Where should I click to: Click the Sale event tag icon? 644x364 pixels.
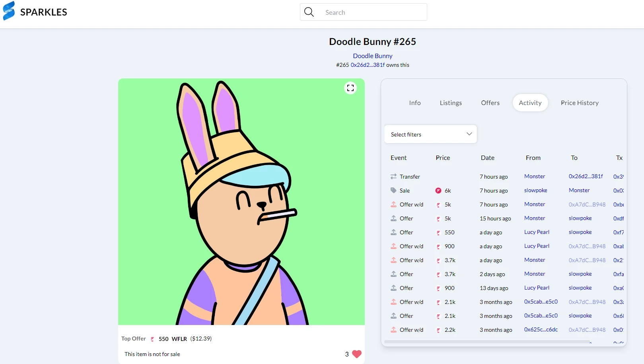click(393, 190)
